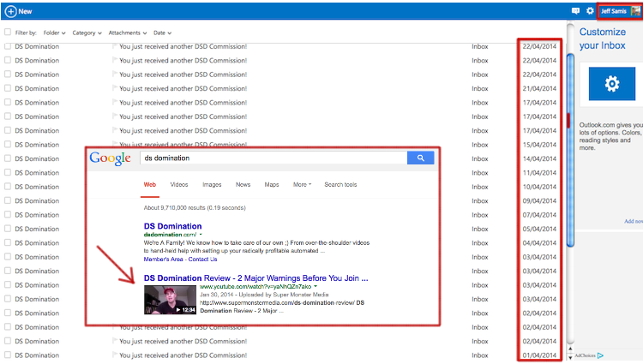
Task: Switch to the News tab
Action: point(243,185)
